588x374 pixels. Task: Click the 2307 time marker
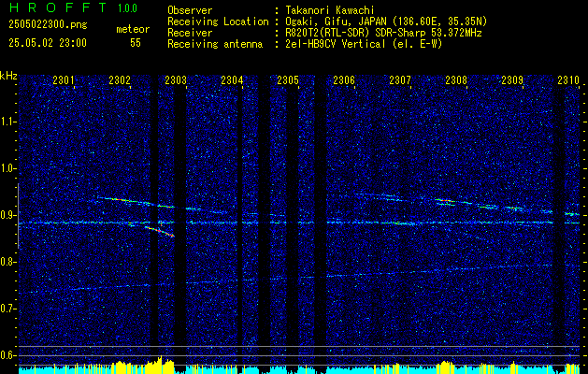click(400, 79)
